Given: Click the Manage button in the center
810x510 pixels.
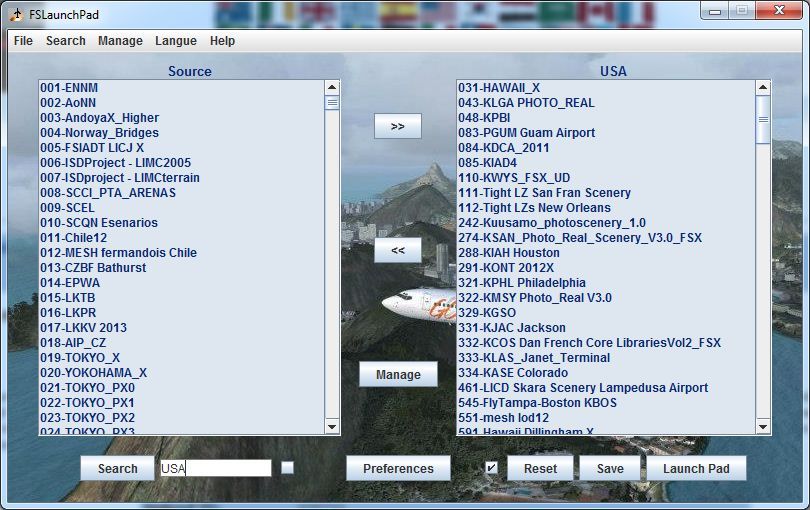Looking at the screenshot, I should click(398, 374).
